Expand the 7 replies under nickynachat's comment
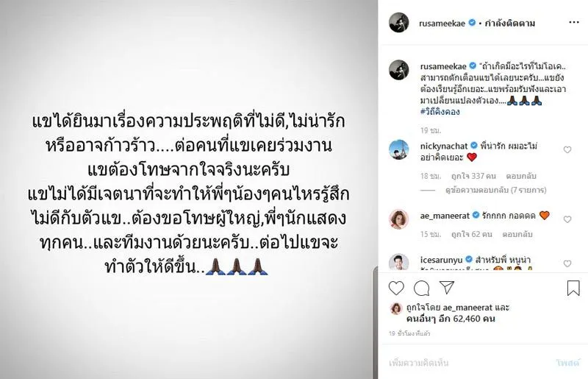The width and height of the screenshot is (588, 379). tap(495, 190)
